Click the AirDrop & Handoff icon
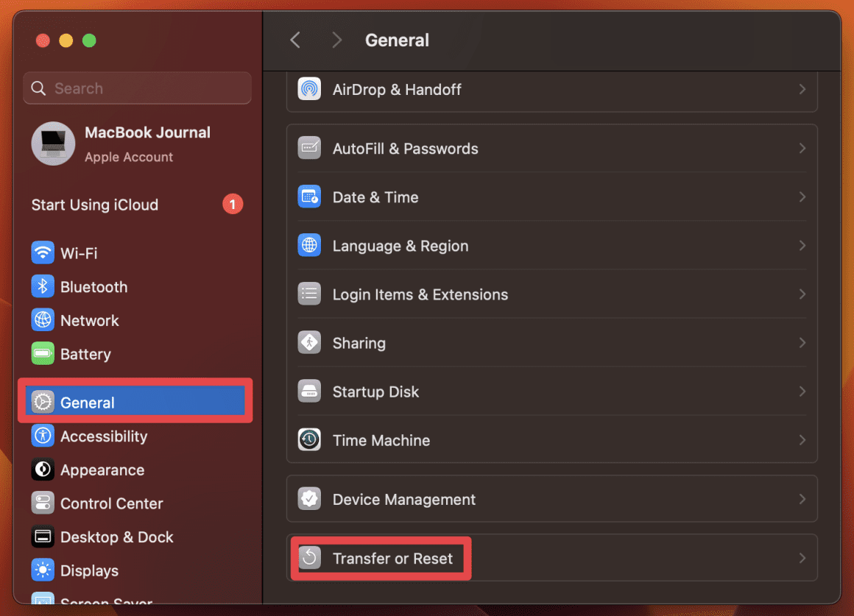Viewport: 854px width, 616px height. click(x=309, y=89)
